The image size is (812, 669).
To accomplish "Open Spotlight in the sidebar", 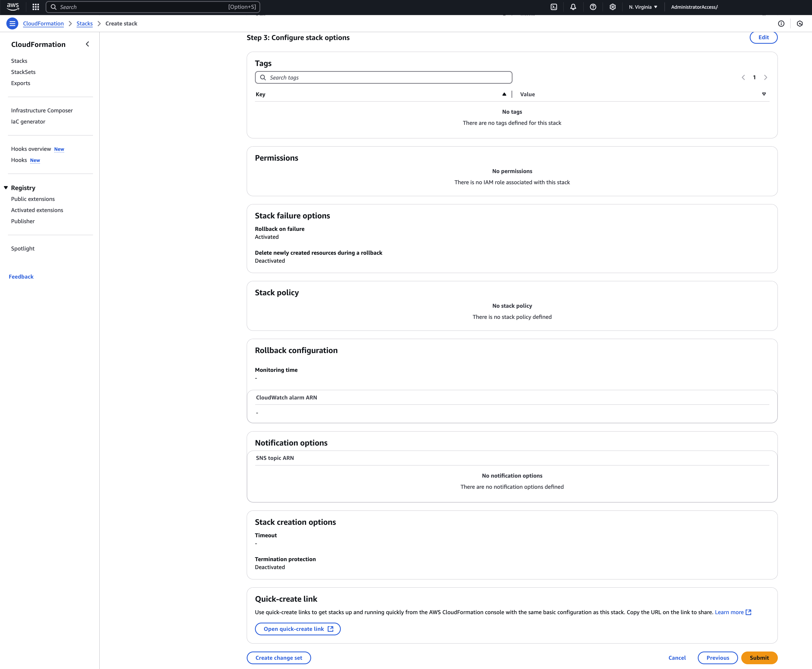I will tap(23, 249).
